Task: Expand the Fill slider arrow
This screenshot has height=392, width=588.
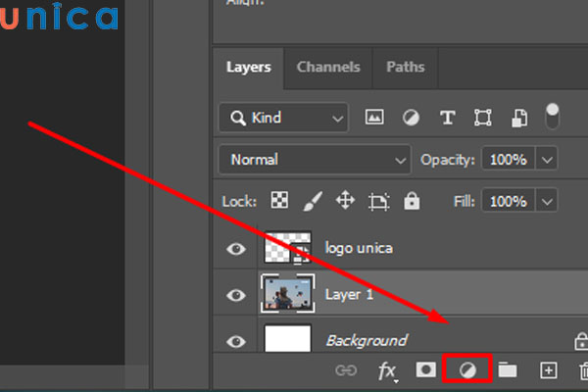Action: tap(547, 202)
